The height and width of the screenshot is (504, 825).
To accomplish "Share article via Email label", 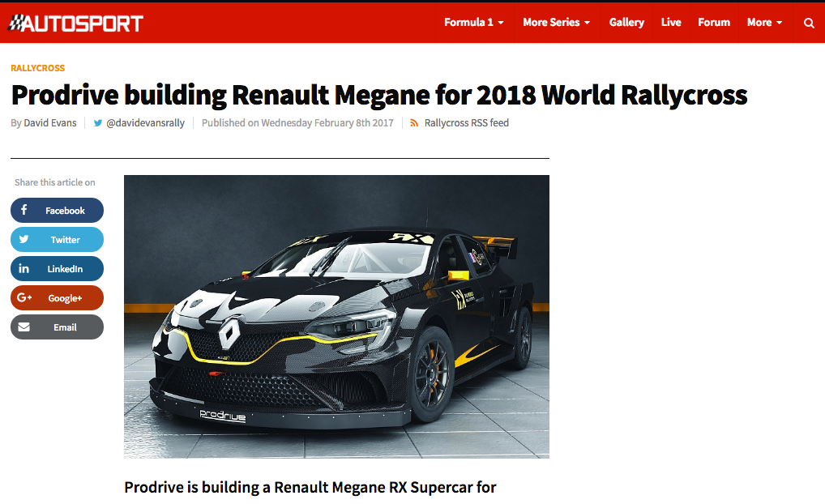I will [65, 327].
